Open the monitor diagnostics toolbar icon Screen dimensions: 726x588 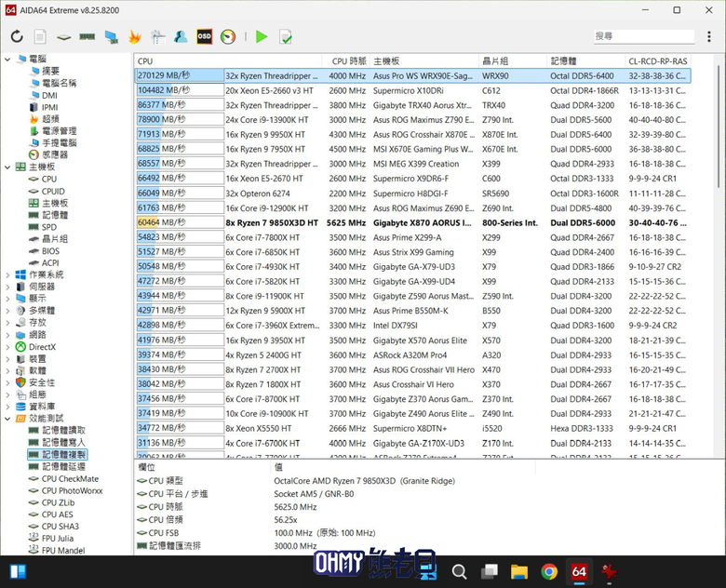(111, 37)
